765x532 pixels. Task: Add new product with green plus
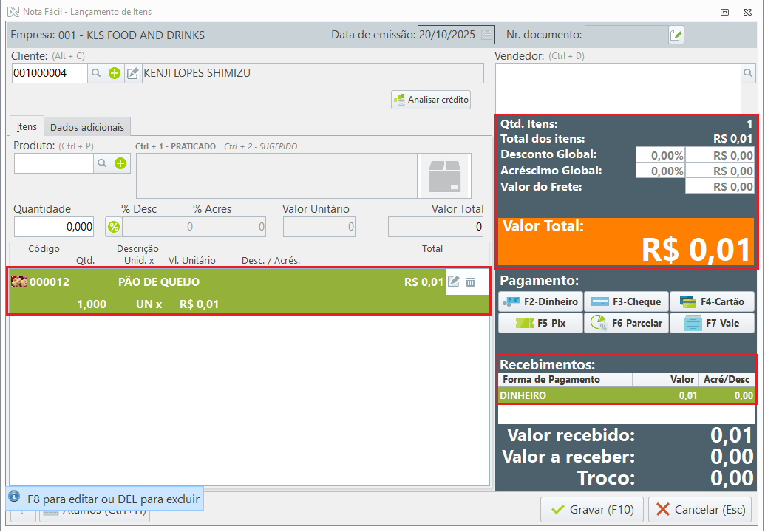(x=120, y=163)
